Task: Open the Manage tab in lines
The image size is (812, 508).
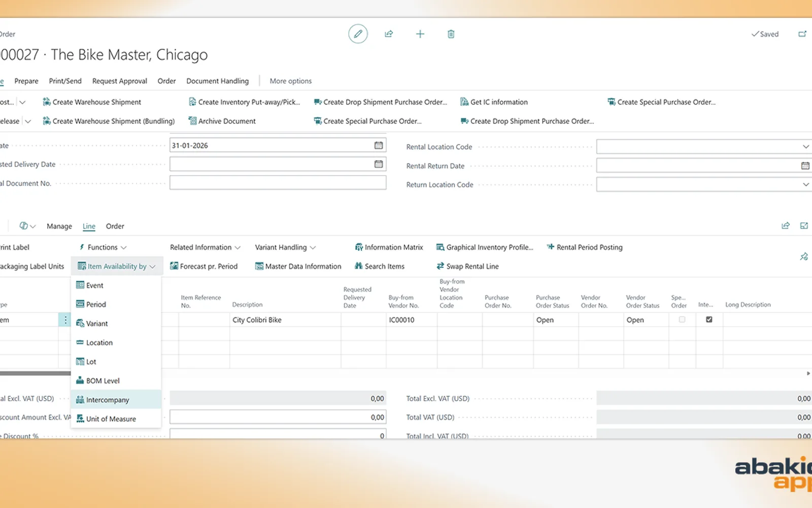Action: tap(59, 226)
